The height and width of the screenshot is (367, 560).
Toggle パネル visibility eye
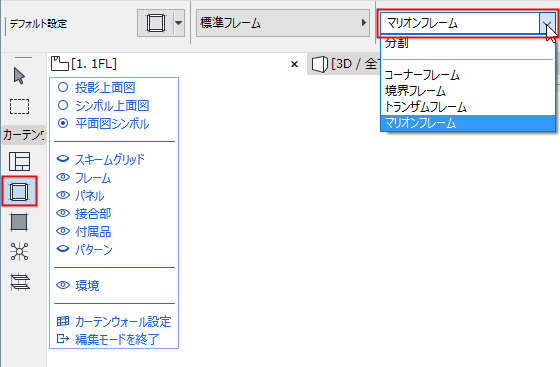click(x=63, y=195)
